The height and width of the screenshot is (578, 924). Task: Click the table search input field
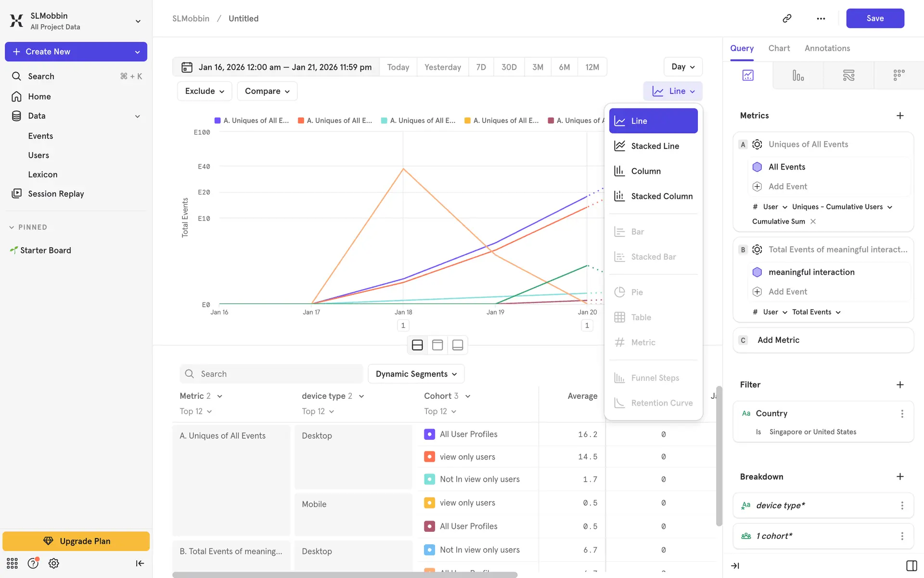pos(272,374)
